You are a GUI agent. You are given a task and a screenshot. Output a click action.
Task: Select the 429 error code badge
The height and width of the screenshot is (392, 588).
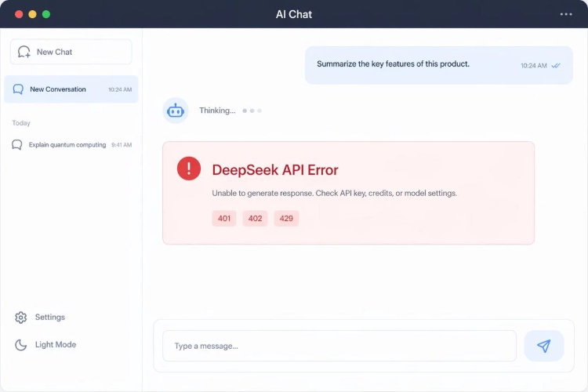point(286,218)
